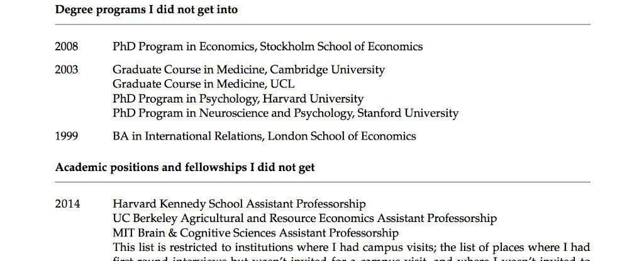Select the Stanford Neuroscience and Psychology PhD line

(286, 114)
